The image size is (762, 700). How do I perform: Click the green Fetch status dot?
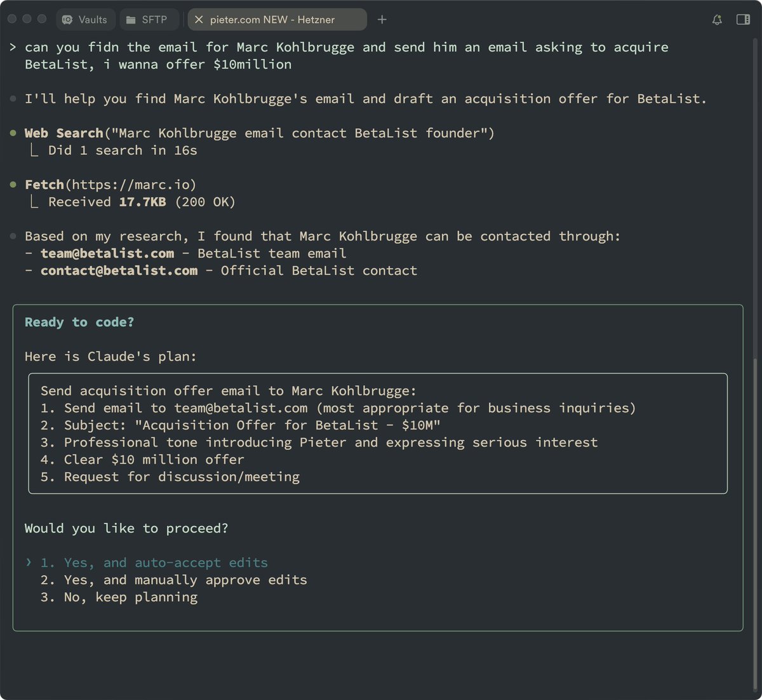coord(13,185)
